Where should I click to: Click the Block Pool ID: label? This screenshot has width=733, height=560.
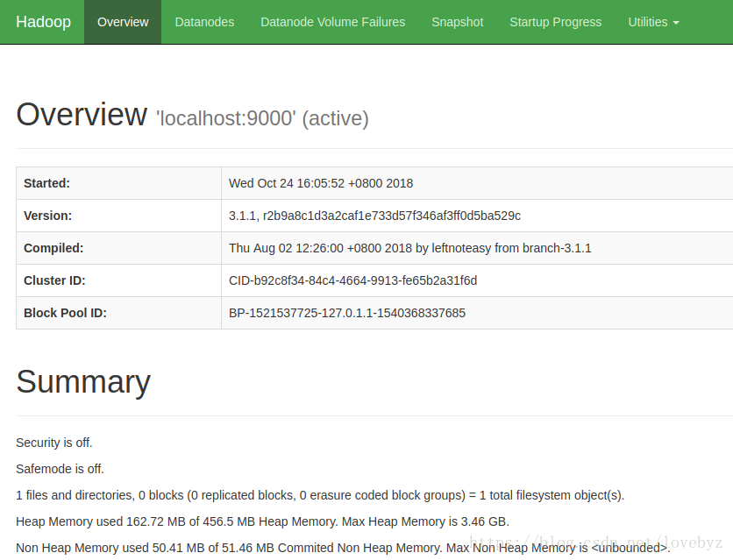click(x=65, y=313)
